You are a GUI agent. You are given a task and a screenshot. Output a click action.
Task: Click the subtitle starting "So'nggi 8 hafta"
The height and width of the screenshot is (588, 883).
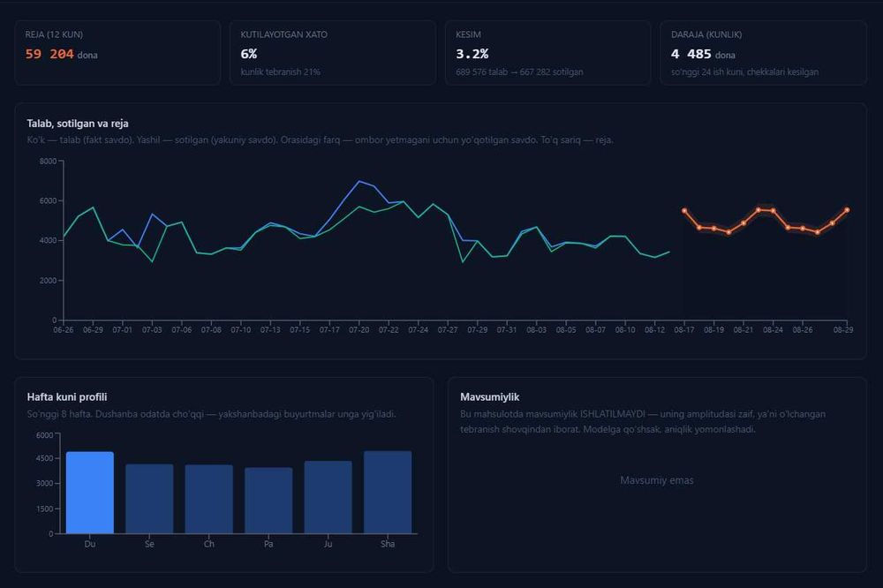pyautogui.click(x=211, y=414)
